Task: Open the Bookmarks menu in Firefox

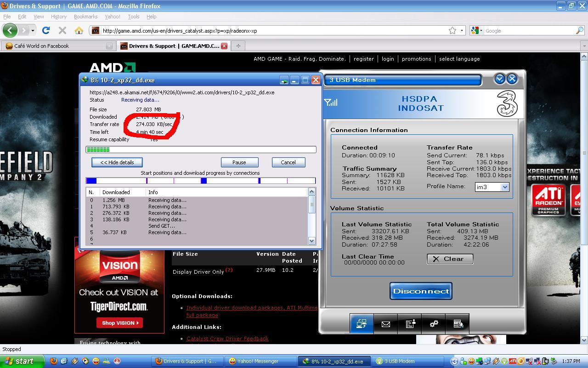Action: (x=85, y=17)
